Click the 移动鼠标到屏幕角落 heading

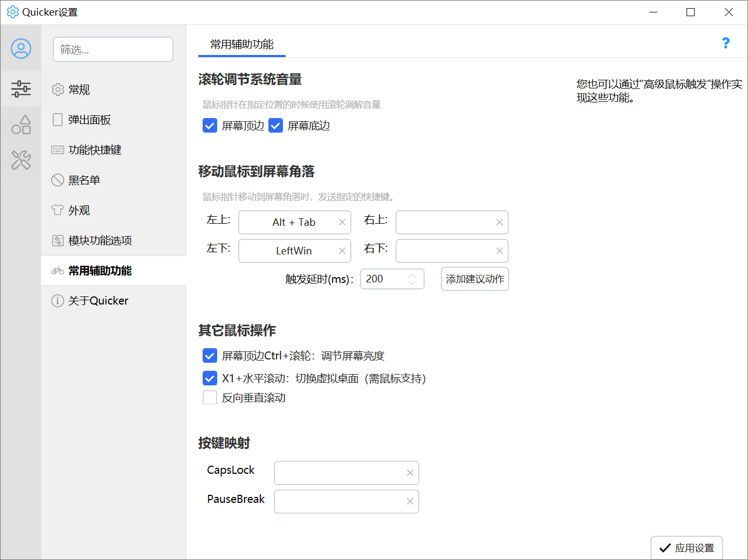pos(257,172)
